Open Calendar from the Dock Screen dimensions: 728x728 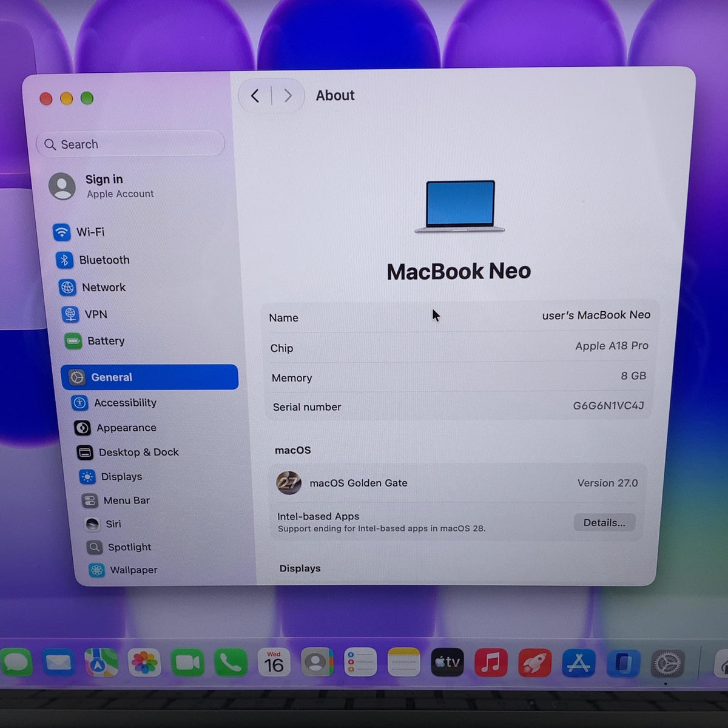pyautogui.click(x=274, y=663)
